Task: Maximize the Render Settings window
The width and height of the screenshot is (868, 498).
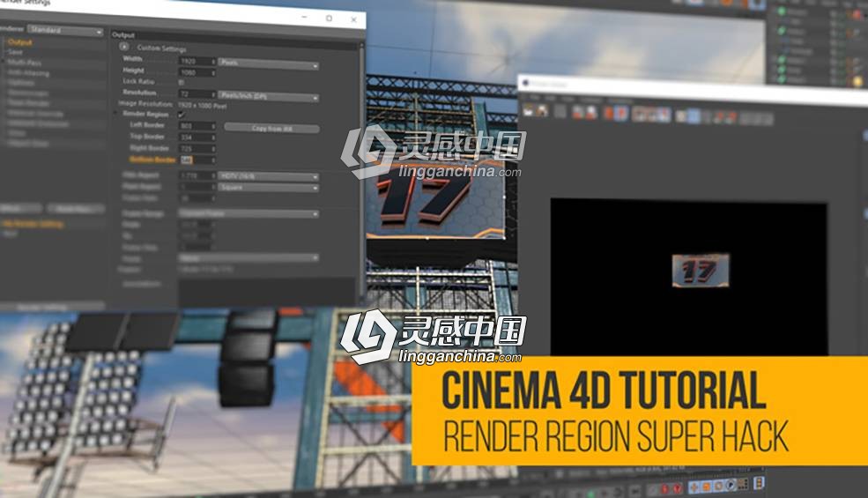Action: [329, 19]
